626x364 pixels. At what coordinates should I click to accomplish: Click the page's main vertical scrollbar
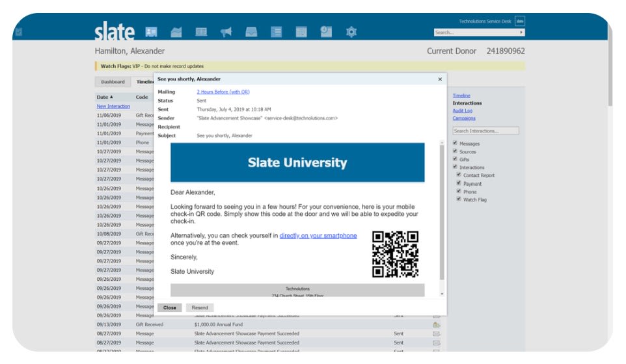(610, 64)
